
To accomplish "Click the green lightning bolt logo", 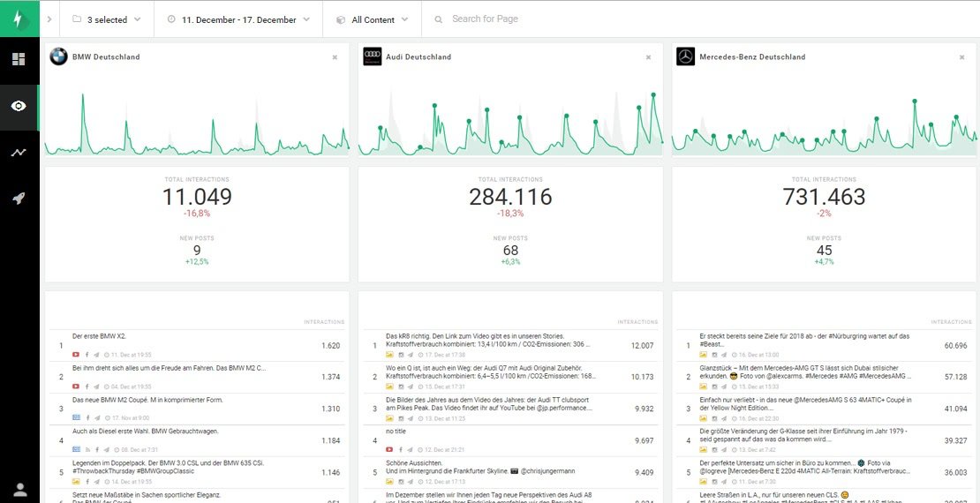I will 19,19.
